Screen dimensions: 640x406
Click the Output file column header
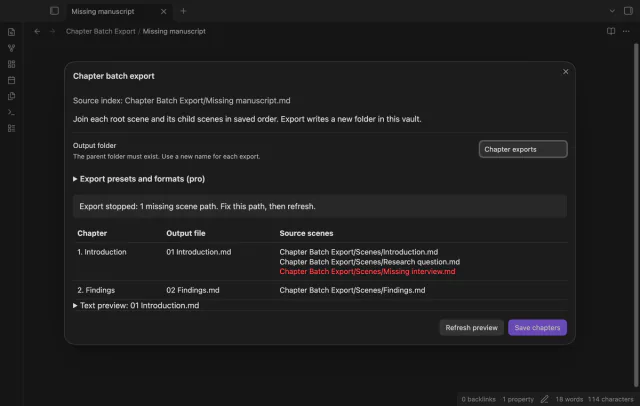click(186, 233)
